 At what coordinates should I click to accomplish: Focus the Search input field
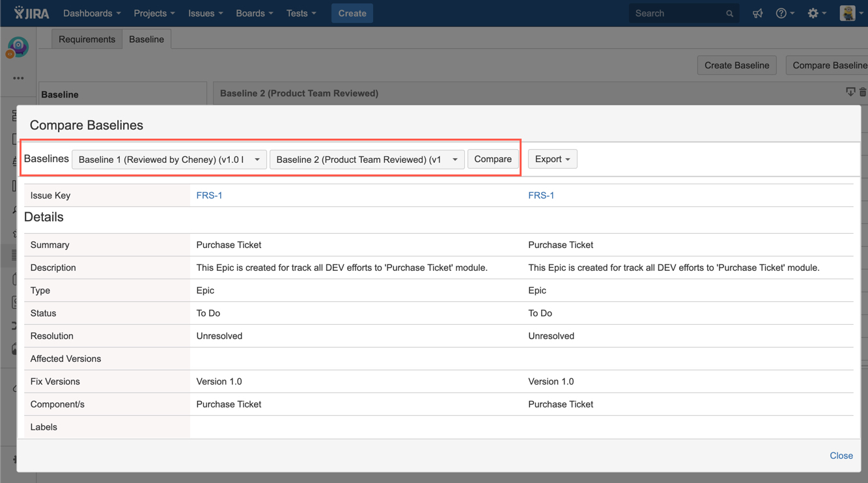677,14
